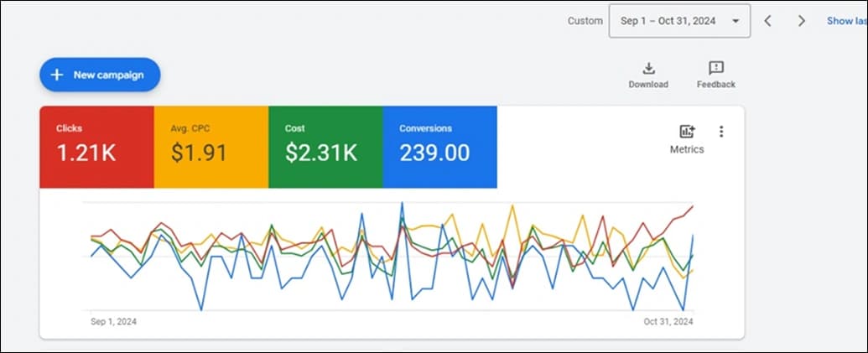
Task: Click the $1.91 average CPC value
Action: tap(199, 153)
